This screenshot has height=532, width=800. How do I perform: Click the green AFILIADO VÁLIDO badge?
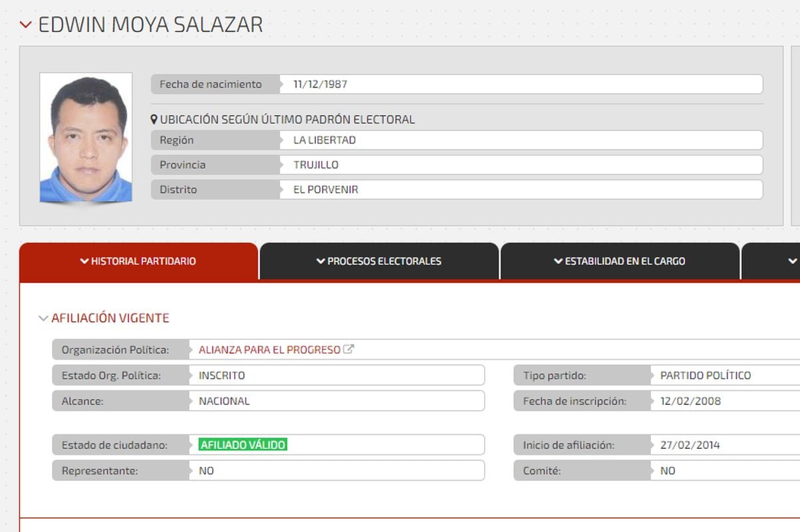coord(242,444)
